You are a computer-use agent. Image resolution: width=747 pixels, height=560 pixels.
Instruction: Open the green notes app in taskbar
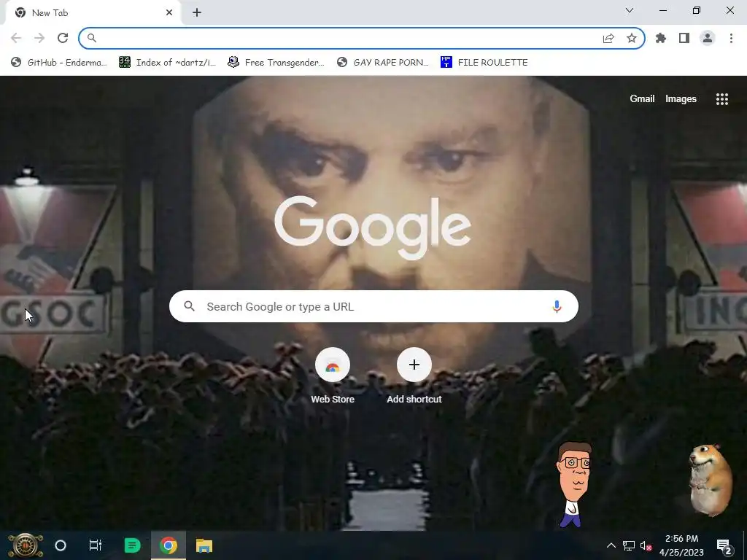[x=132, y=545]
